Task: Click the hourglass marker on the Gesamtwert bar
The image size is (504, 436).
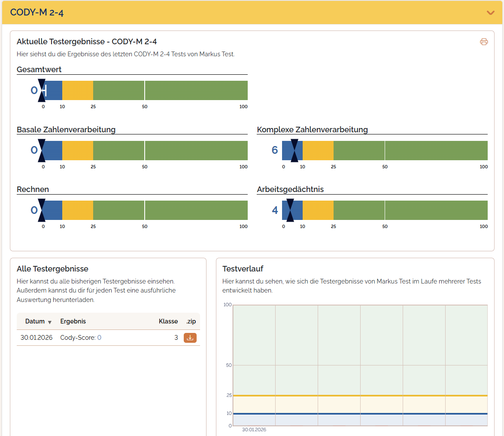Action: pyautogui.click(x=42, y=90)
